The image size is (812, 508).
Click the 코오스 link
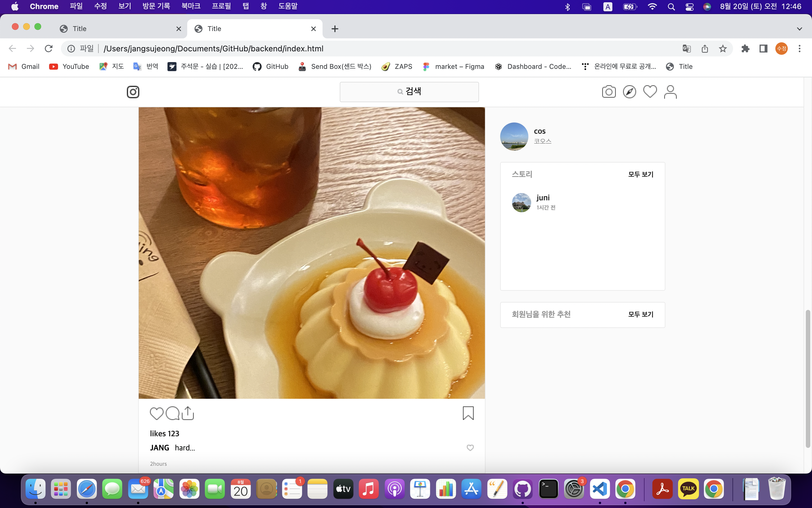(542, 141)
